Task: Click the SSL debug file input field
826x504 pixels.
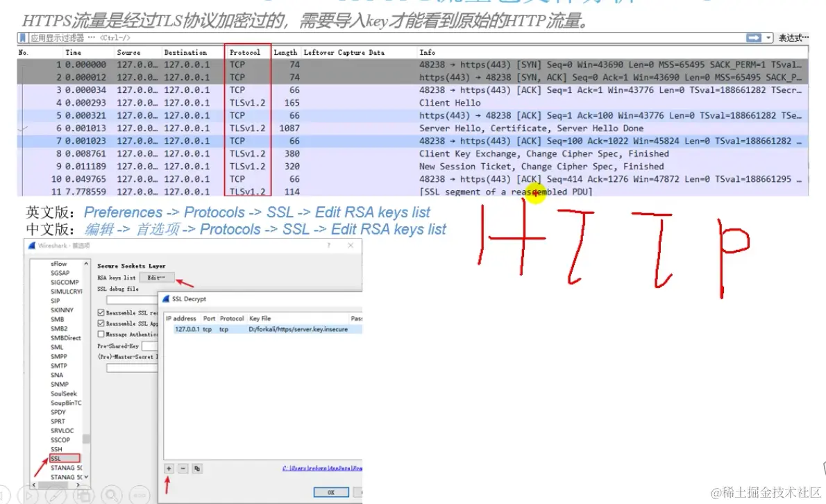Action: click(x=132, y=300)
